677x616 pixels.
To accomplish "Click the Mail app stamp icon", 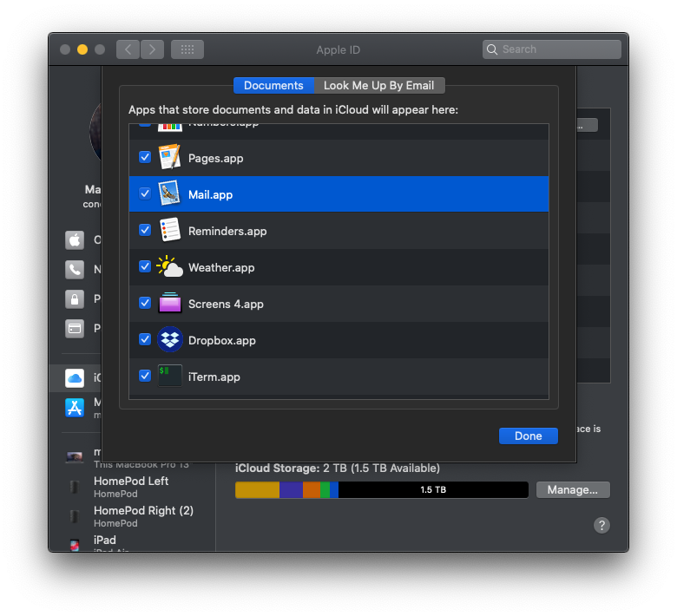I will pyautogui.click(x=169, y=194).
